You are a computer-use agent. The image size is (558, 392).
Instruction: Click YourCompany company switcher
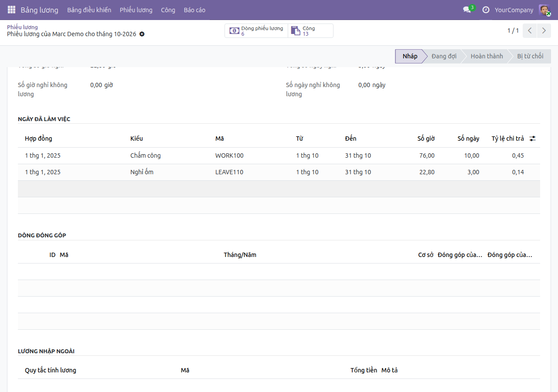[514, 10]
